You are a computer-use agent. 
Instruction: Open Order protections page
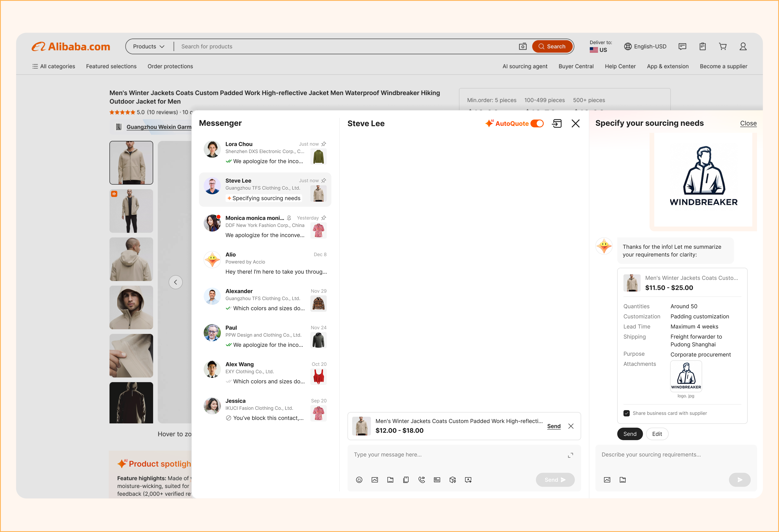coord(170,66)
